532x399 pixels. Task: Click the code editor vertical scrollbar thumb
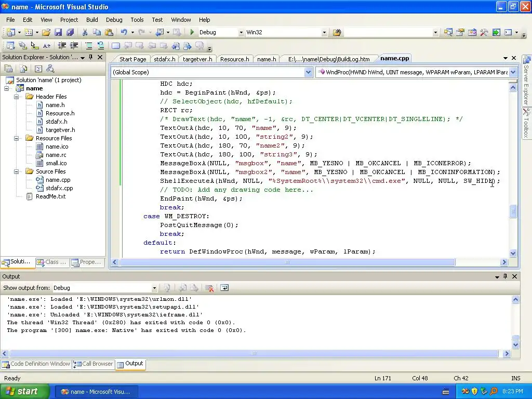[x=513, y=211]
